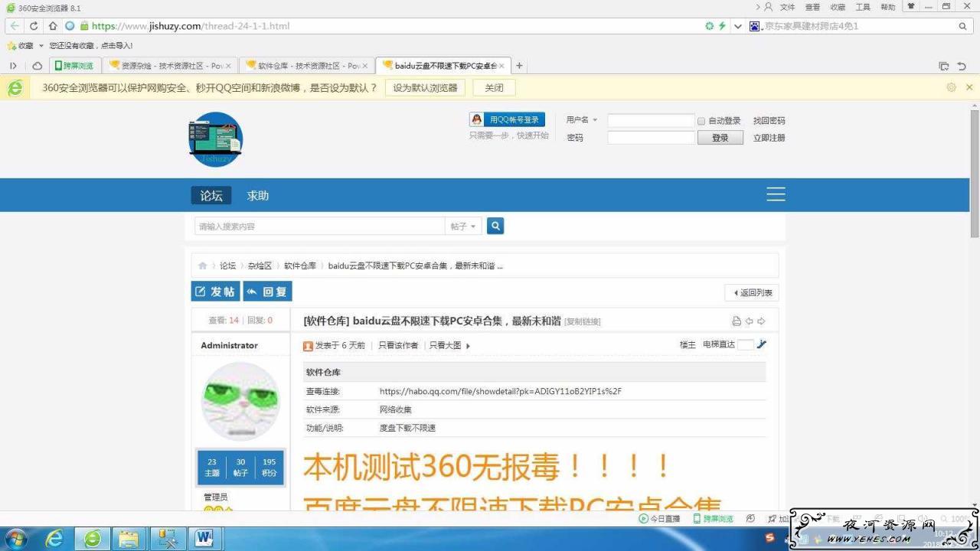Select 论坛 in blue navigation bar
The height and width of the screenshot is (551, 980).
tap(211, 195)
